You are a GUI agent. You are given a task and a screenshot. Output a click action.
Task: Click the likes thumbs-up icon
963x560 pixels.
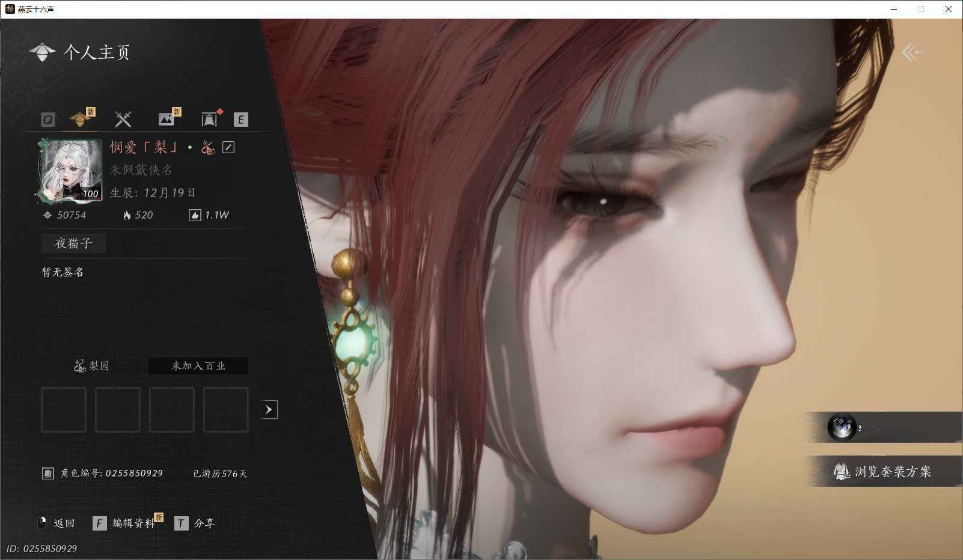click(x=195, y=215)
